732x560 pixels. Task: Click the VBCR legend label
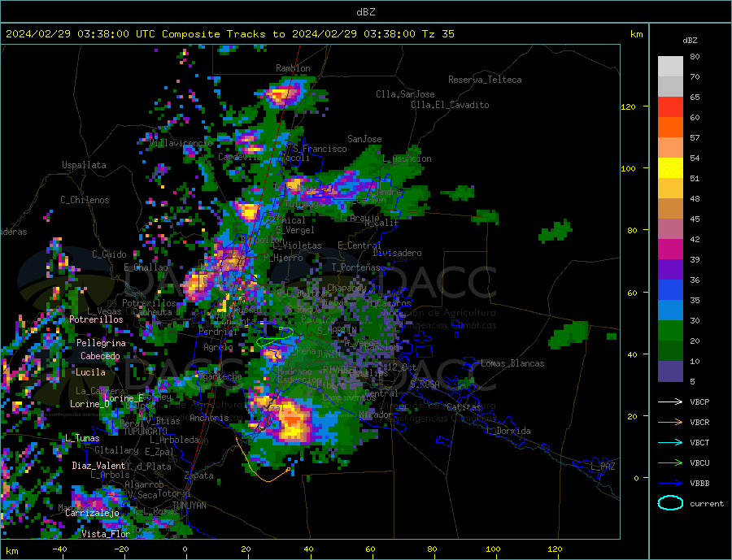coord(699,422)
